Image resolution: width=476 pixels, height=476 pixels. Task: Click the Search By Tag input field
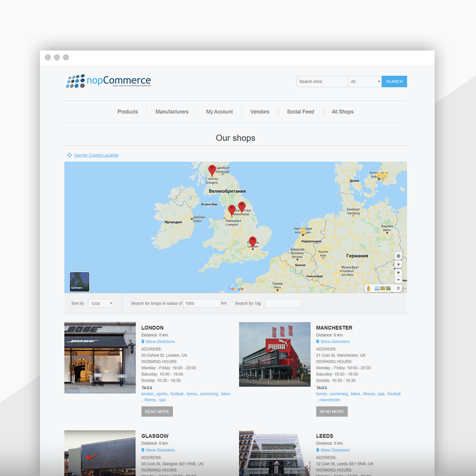pyautogui.click(x=283, y=303)
